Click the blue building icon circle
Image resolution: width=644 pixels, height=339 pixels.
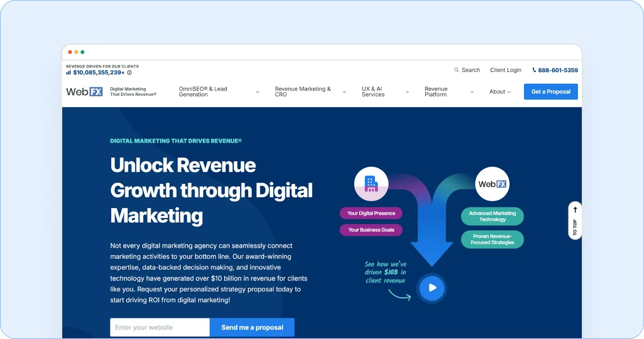click(371, 184)
